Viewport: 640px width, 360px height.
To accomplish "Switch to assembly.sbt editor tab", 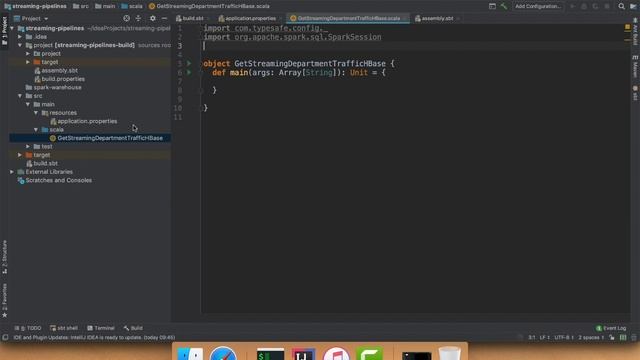I will (437, 18).
